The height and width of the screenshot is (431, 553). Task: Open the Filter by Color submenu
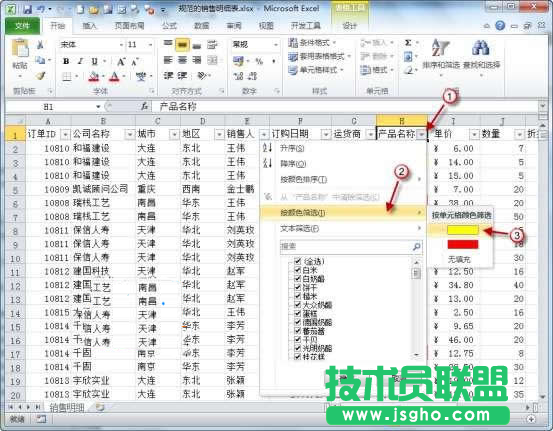pos(343,213)
